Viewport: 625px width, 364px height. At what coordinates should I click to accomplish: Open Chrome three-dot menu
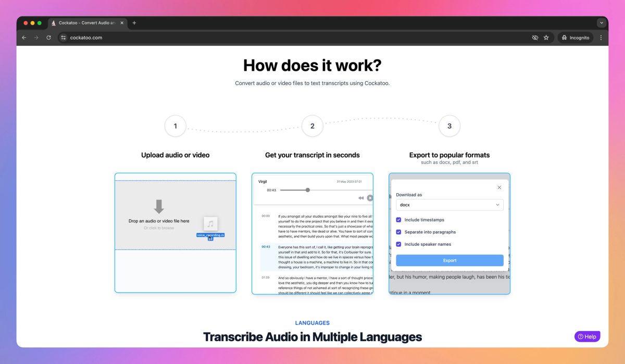[601, 37]
